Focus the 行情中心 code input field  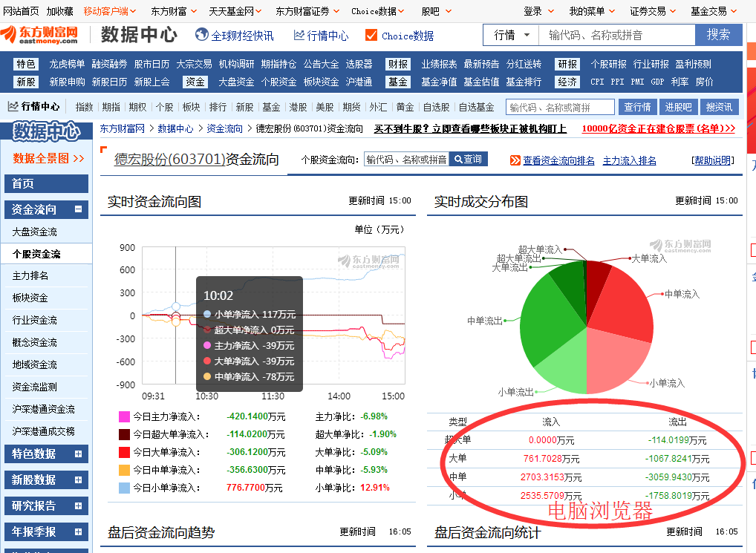coord(560,107)
